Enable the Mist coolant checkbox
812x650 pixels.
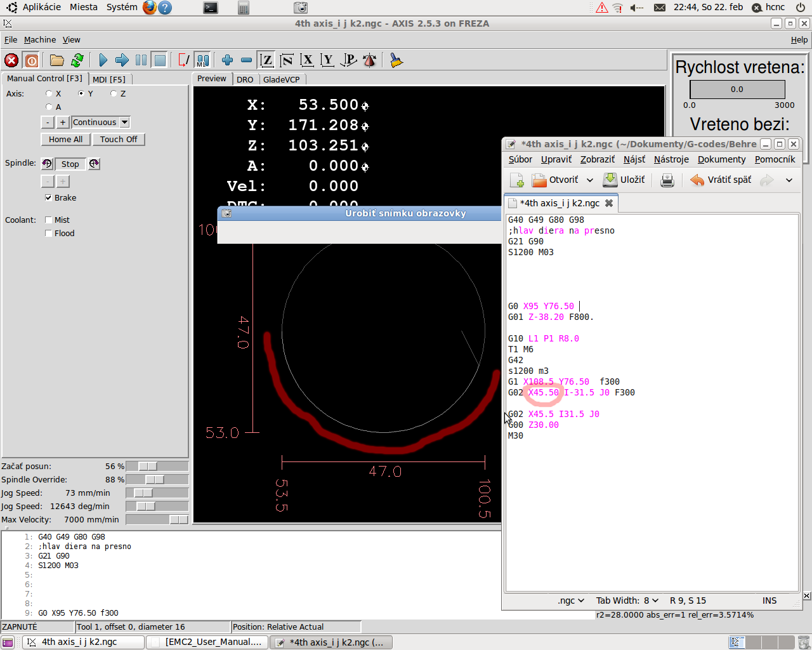[x=49, y=220]
